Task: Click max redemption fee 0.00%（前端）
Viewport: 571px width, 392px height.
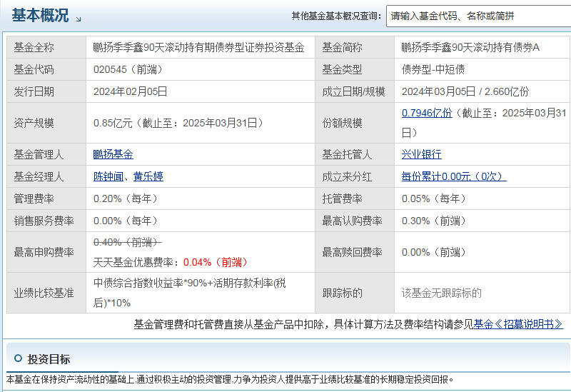Action: tap(434, 252)
